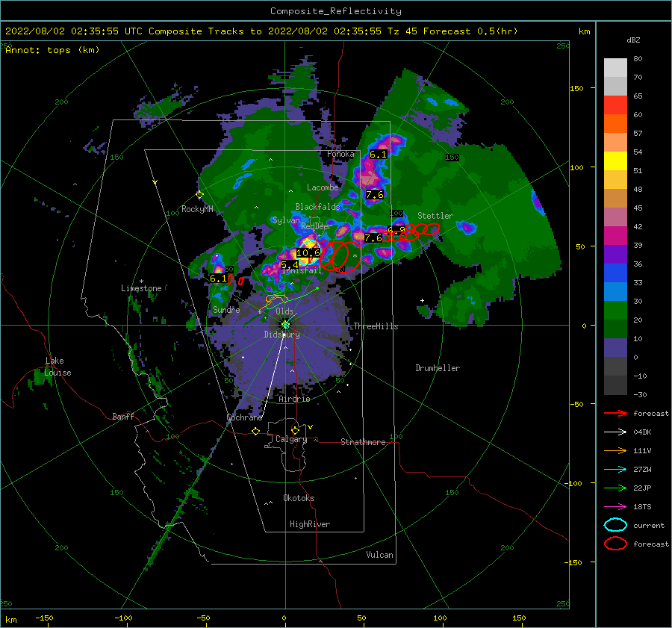Select the orange 111V track arrow
Image resolution: width=672 pixels, height=628 pixels.
coord(615,450)
